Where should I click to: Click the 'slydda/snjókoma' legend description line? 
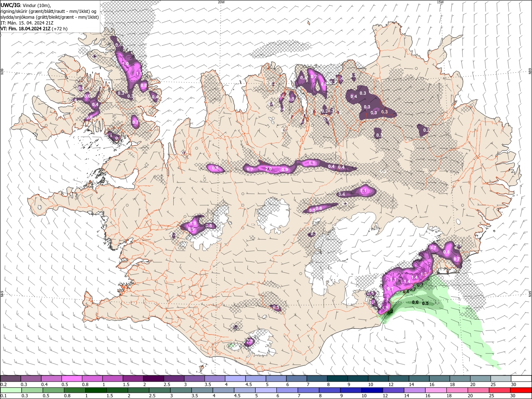pyautogui.click(x=50, y=17)
